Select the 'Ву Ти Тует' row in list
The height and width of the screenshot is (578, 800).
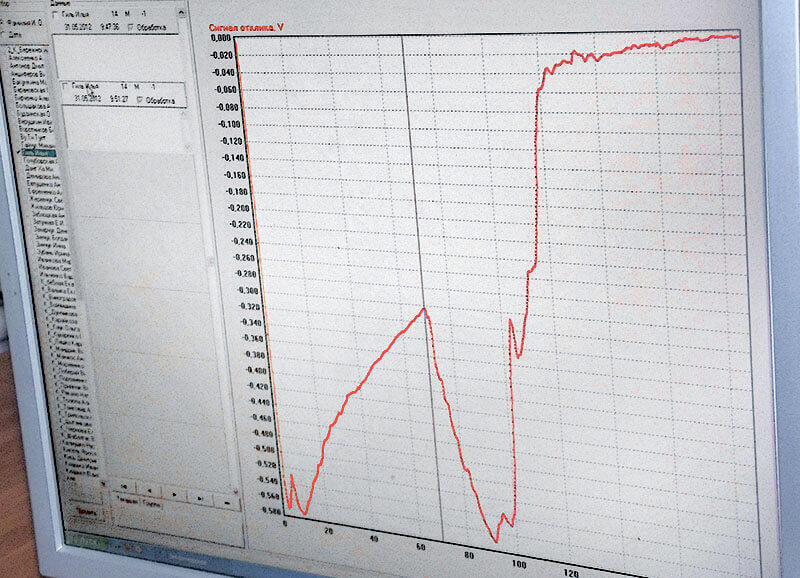tap(33, 138)
